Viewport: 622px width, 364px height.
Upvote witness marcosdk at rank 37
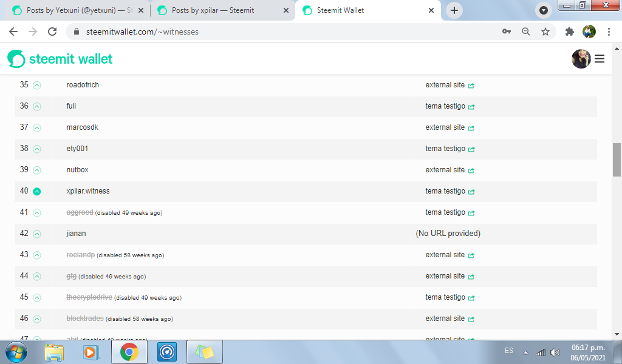tap(37, 127)
